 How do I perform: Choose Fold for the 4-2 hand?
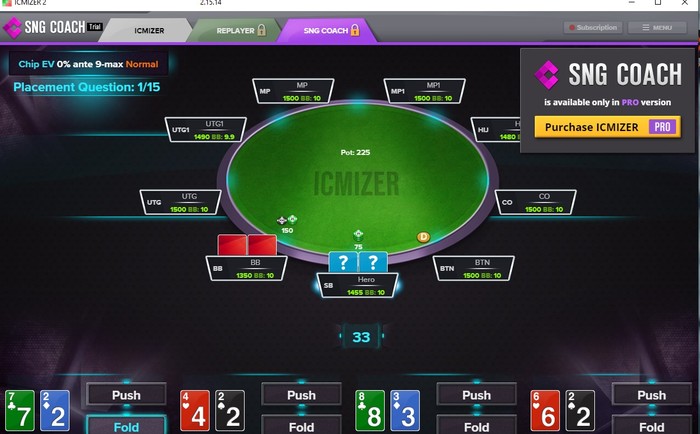(x=301, y=426)
